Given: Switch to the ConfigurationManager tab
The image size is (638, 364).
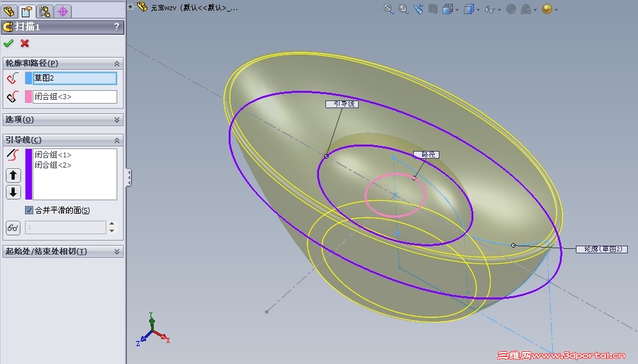Looking at the screenshot, I should [x=45, y=12].
